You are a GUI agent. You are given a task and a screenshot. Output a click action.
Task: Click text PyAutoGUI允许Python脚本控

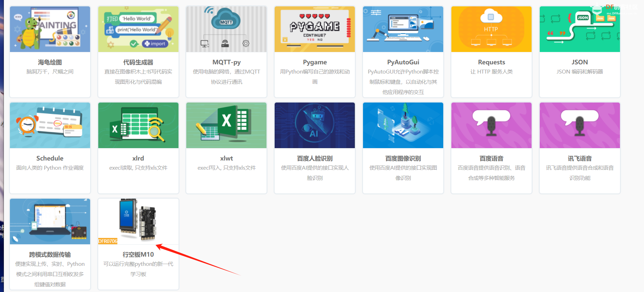point(403,72)
